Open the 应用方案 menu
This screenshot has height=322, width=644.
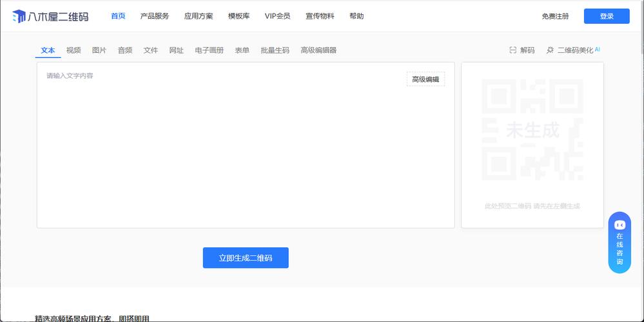click(199, 16)
